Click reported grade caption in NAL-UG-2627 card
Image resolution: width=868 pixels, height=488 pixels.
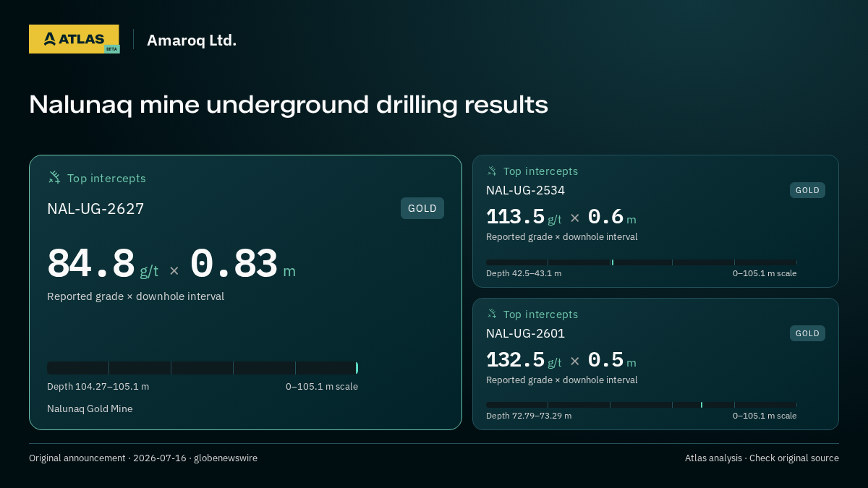(x=135, y=296)
